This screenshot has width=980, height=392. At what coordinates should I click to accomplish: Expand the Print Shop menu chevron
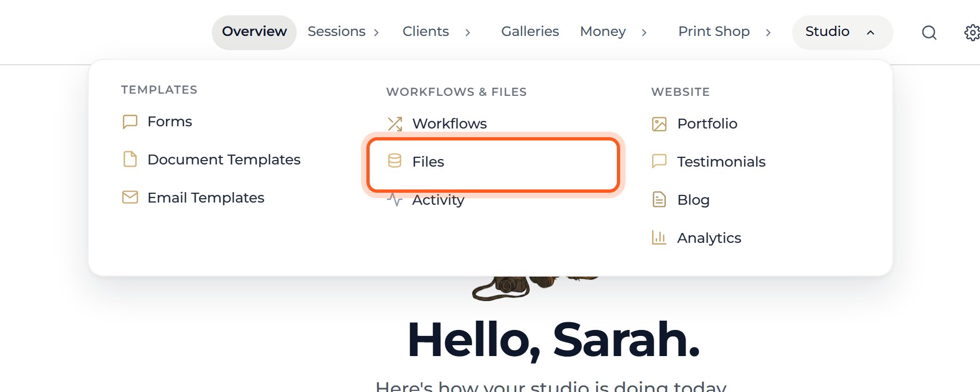[768, 33]
